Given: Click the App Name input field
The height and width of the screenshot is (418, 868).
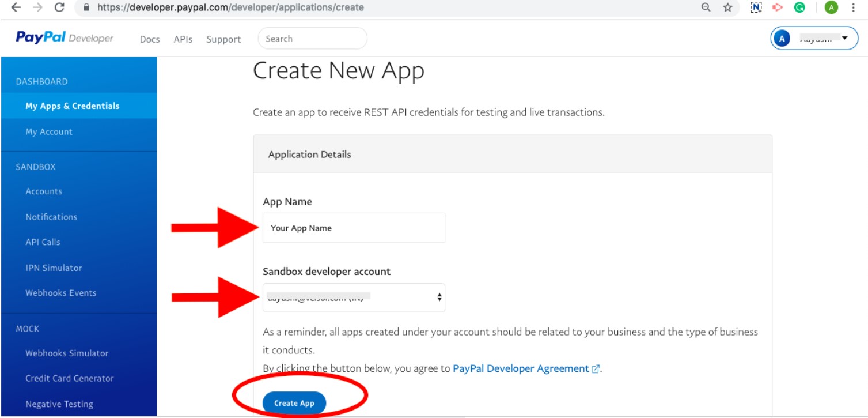Looking at the screenshot, I should coord(354,228).
